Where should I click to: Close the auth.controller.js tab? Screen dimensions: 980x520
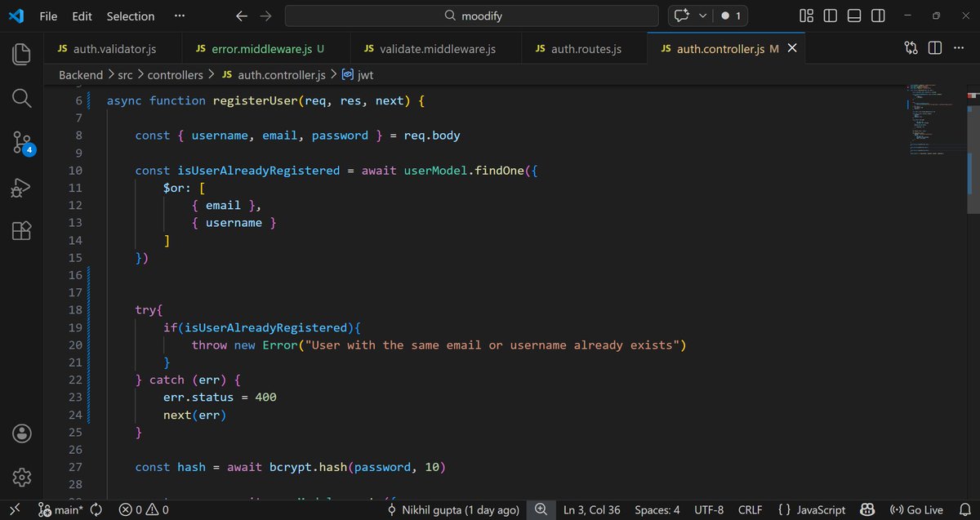pyautogui.click(x=791, y=49)
